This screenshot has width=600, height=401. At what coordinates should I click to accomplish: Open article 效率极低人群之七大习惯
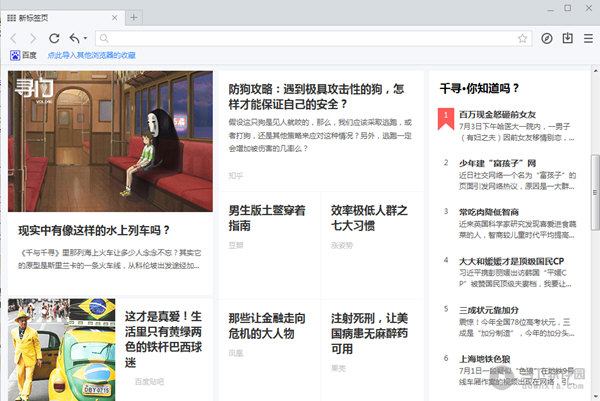369,218
